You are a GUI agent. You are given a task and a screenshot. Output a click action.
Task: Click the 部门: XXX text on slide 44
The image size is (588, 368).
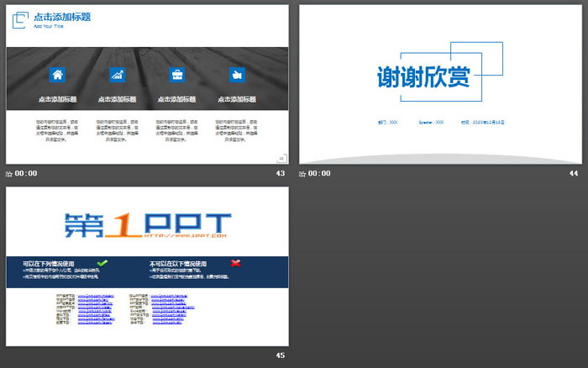point(388,123)
